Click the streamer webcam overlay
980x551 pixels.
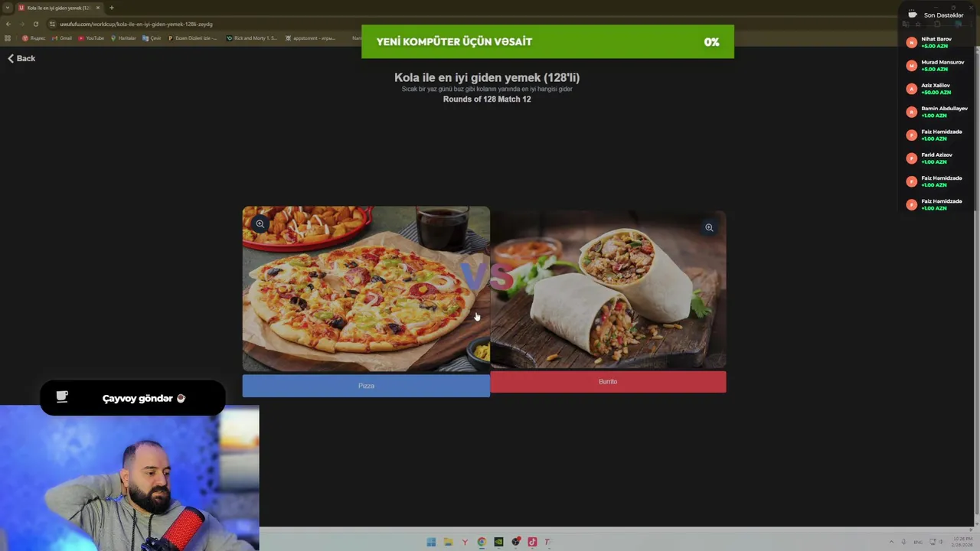coord(129,478)
